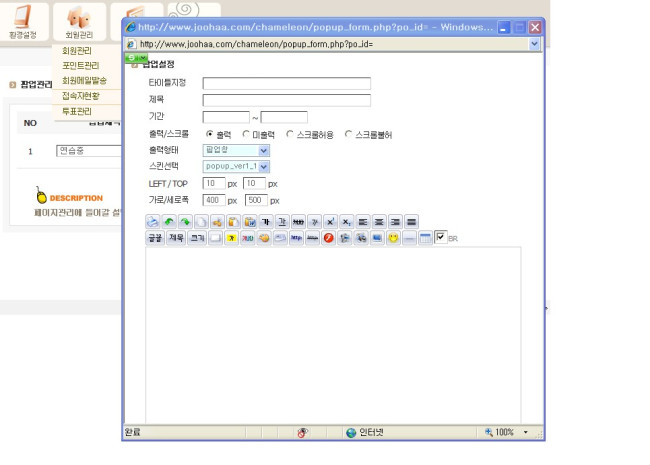
Task: Select the 스크롤허용 radio button
Action: point(290,134)
